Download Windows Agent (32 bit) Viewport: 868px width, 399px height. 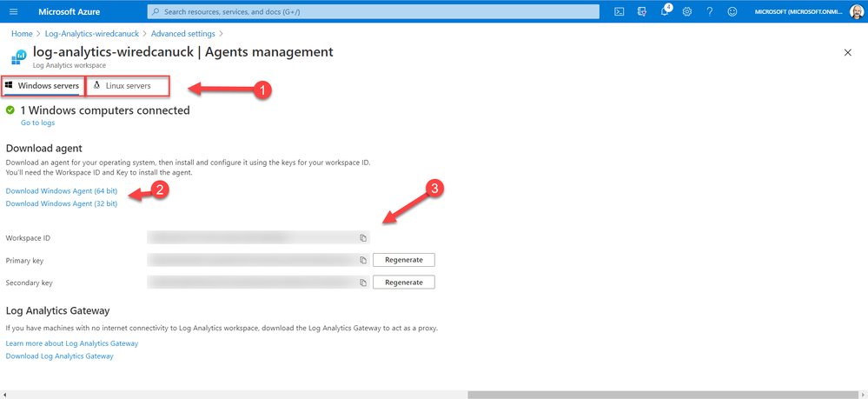tap(62, 203)
